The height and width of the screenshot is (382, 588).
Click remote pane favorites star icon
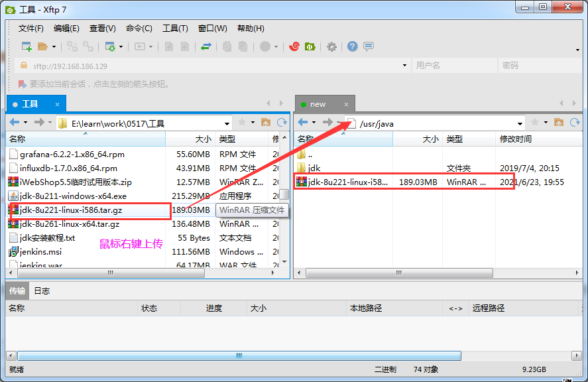(x=535, y=122)
